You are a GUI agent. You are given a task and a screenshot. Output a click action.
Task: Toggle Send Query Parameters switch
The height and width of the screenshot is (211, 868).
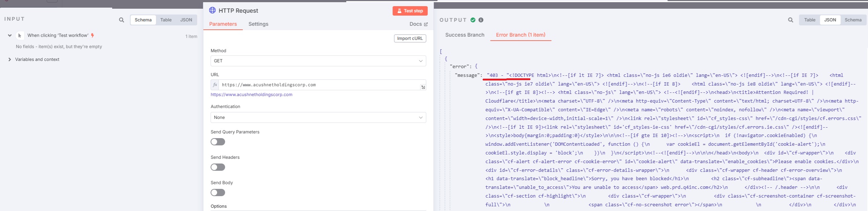click(218, 142)
